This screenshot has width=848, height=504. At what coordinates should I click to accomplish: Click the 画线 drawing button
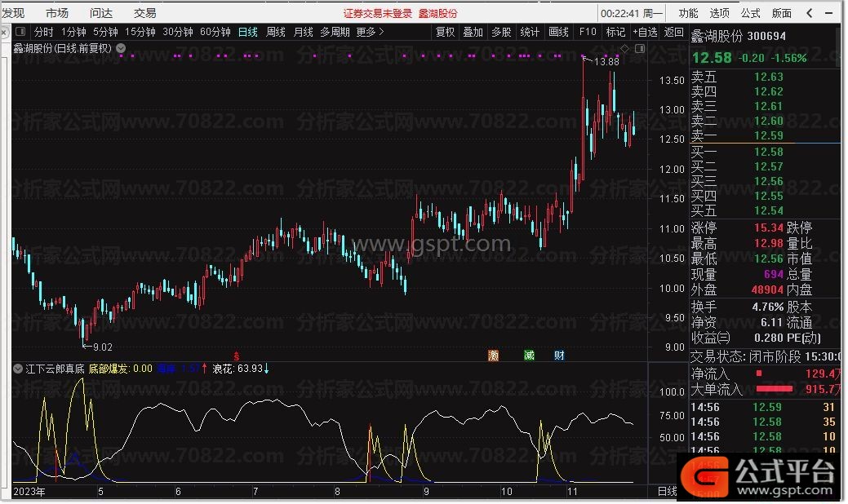point(558,32)
